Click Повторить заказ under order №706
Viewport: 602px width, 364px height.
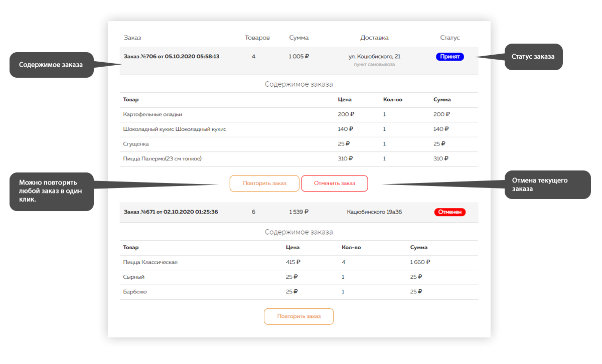264,184
